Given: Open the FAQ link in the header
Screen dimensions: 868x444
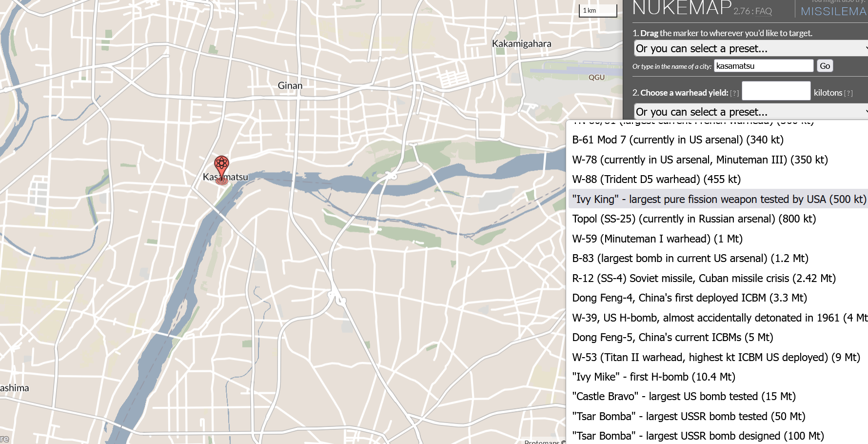Looking at the screenshot, I should click(764, 11).
